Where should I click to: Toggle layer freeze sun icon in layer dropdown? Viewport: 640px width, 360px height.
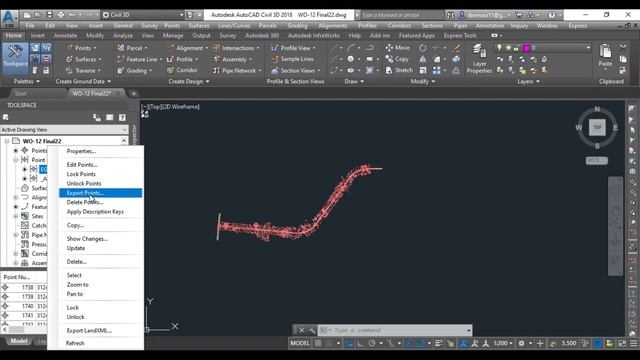[508, 48]
